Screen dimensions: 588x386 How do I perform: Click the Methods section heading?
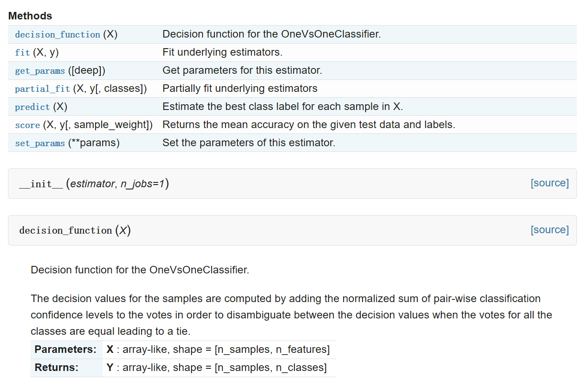30,16
